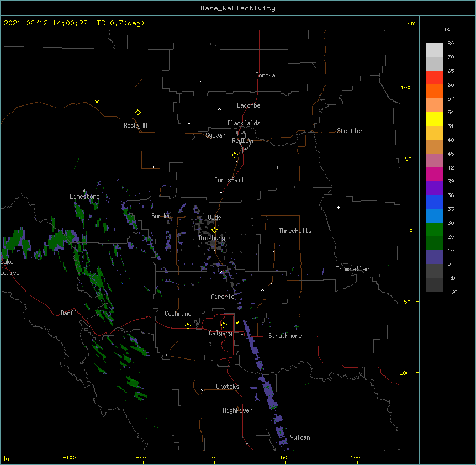Screen dimensions: 476x465
Task: Select the orange 60 dBZ color swatch
Action: (x=434, y=91)
